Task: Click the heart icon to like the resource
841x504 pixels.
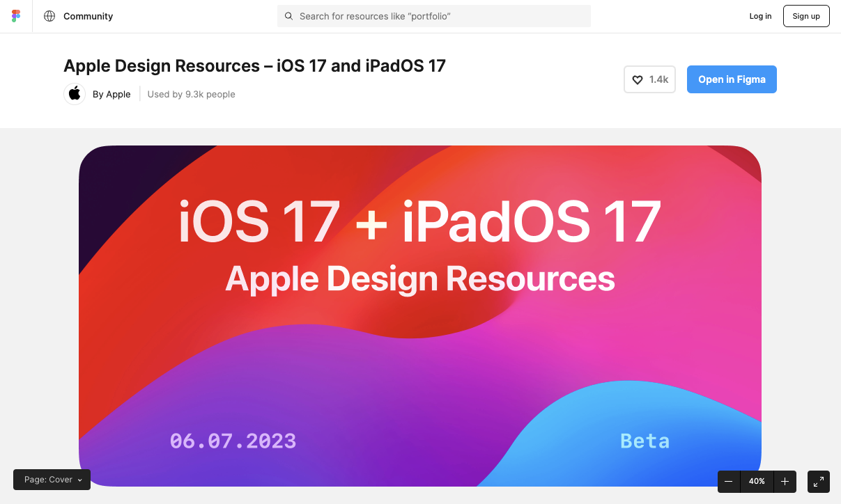Action: click(x=638, y=79)
